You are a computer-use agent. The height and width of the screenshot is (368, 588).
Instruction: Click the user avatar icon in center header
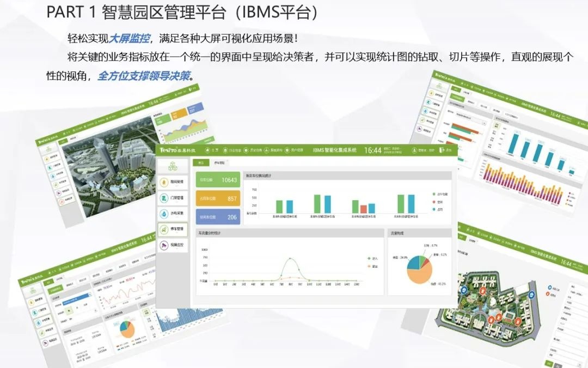(414, 150)
